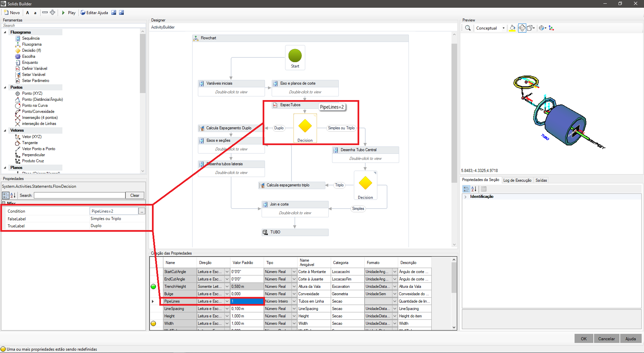Select the TUBO activity node
The height and width of the screenshot is (353, 644).
click(295, 232)
